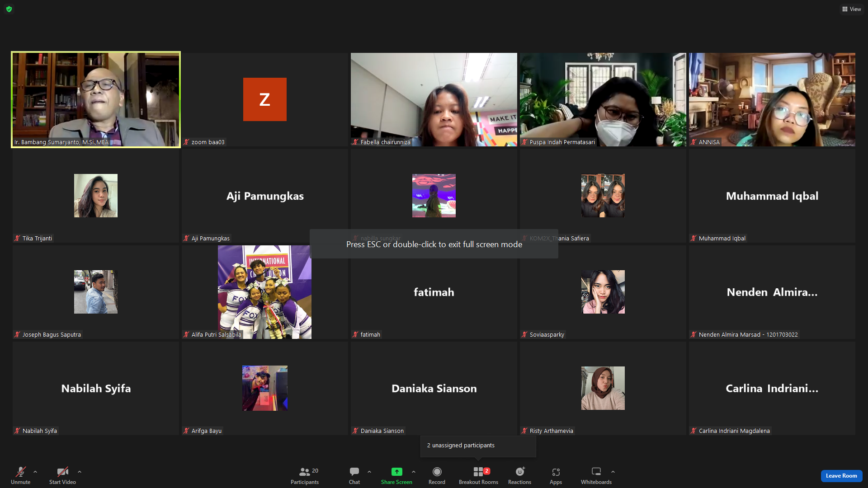Click the Aji Pamungkas name tile
This screenshot has width=868, height=488.
click(x=265, y=196)
